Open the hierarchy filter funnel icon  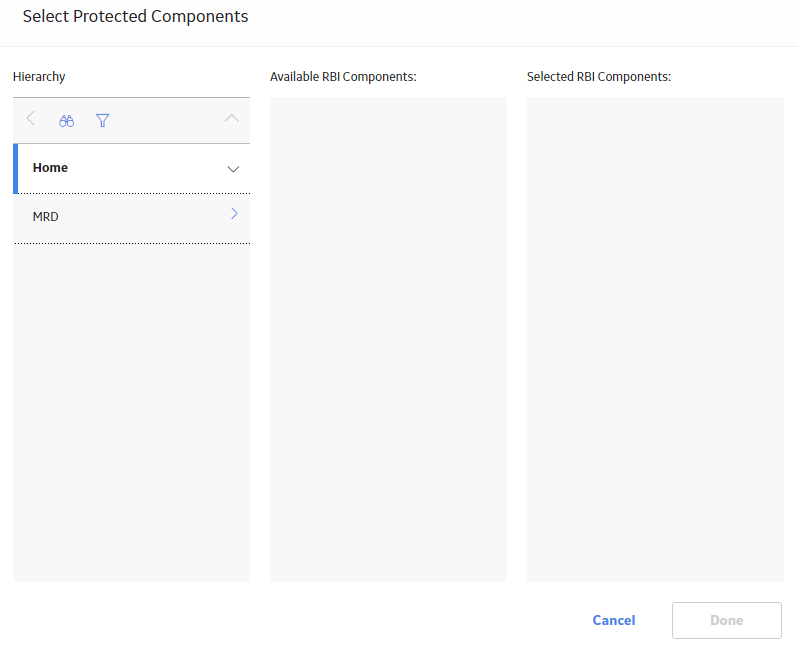click(x=102, y=121)
